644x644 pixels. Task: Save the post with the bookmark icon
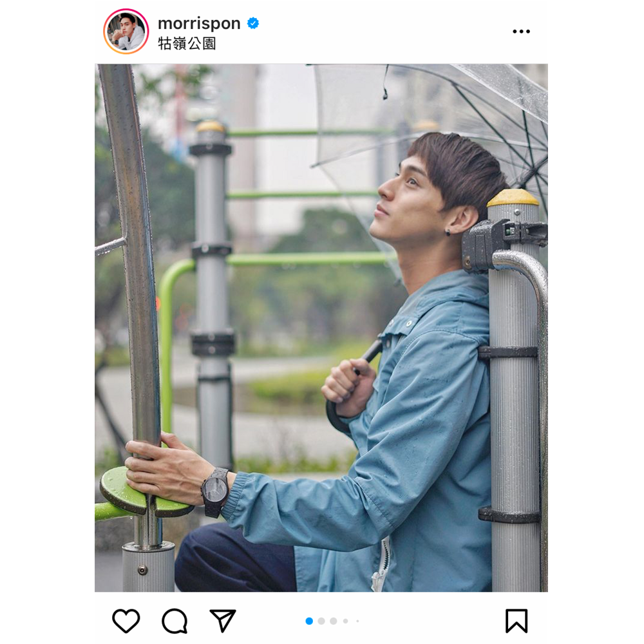(x=516, y=621)
